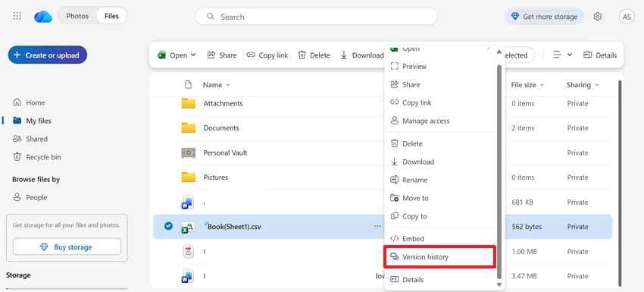
Task: Open settings gear icon
Action: tap(598, 17)
